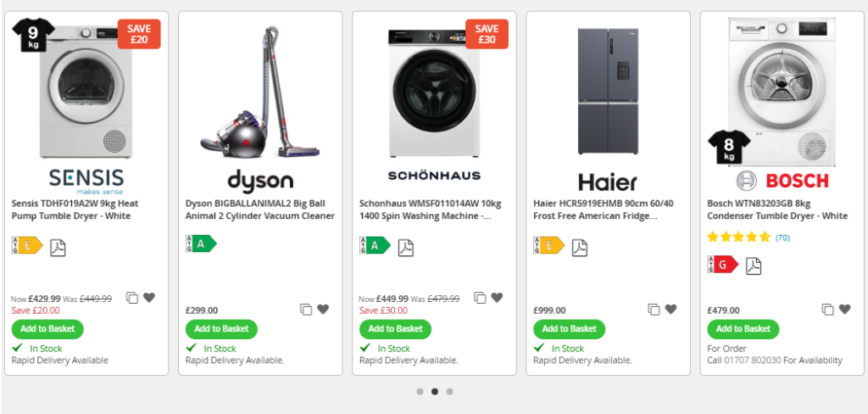Go to third carousel page dot

449,392
